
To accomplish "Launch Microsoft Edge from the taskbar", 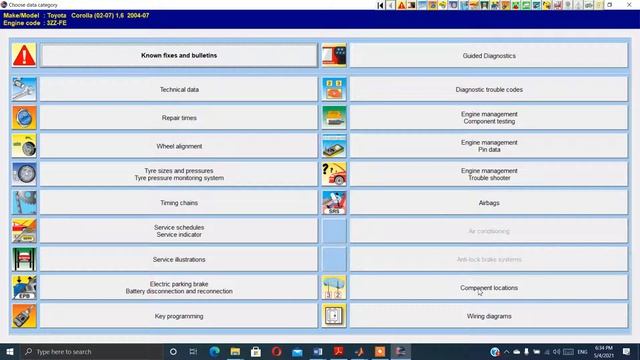I will 214,351.
